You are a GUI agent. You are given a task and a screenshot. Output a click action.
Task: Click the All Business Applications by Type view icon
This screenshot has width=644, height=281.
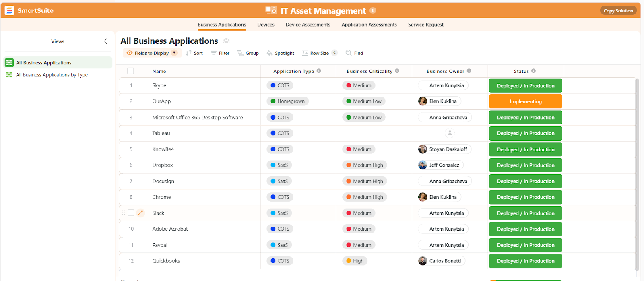9,75
